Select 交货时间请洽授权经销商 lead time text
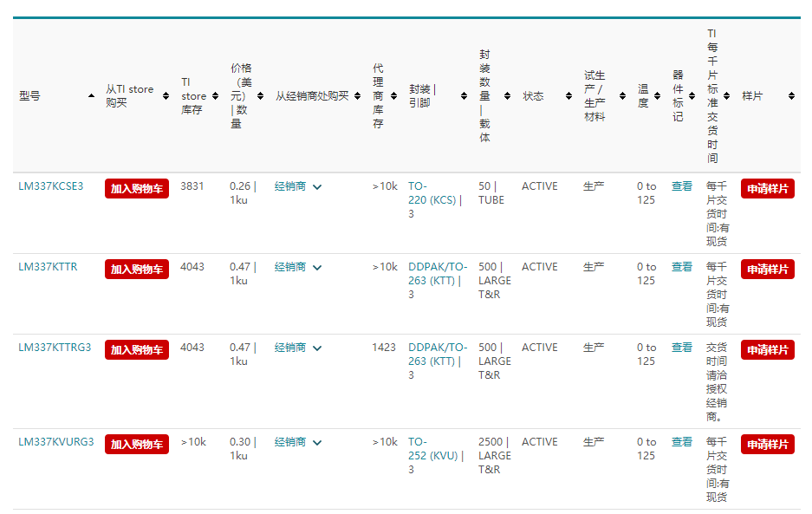Viewport: 812px width, 514px height. pos(717,382)
